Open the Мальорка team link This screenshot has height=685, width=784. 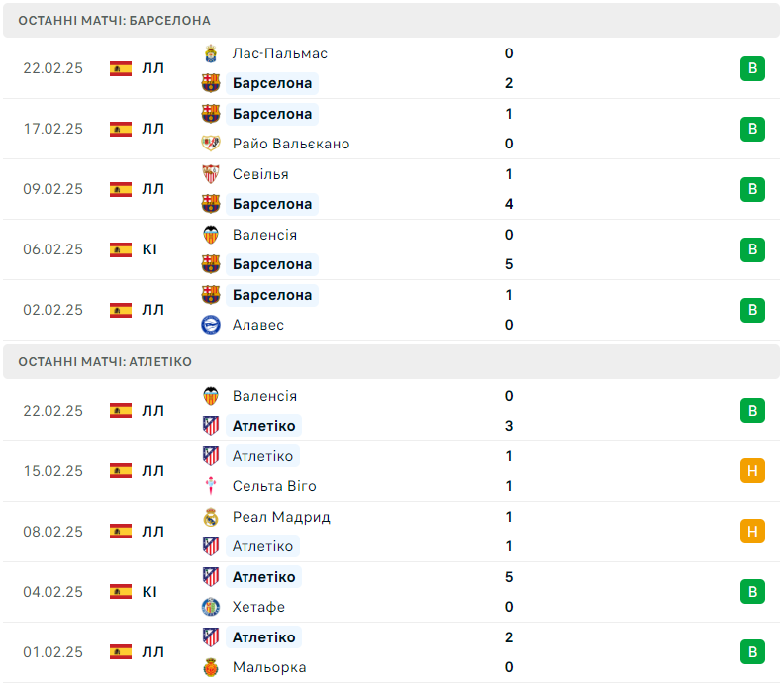269,667
